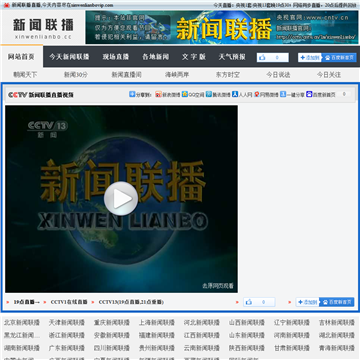Share to QQ空间 icon
This screenshot has width=360, height=360.
185,94
